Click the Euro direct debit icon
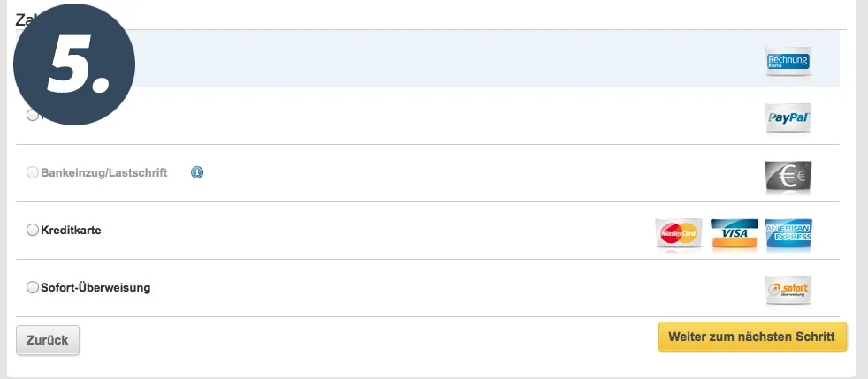The width and height of the screenshot is (868, 379). [x=788, y=176]
